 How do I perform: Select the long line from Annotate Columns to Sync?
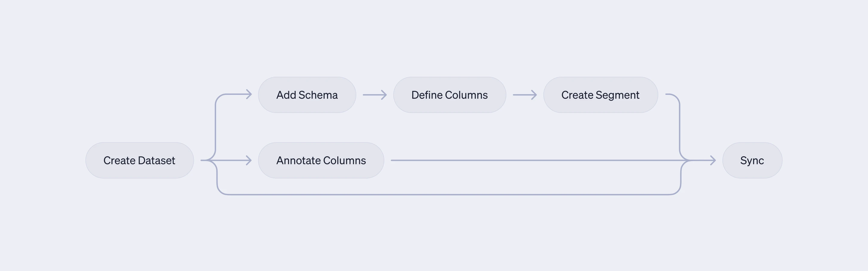click(532, 160)
